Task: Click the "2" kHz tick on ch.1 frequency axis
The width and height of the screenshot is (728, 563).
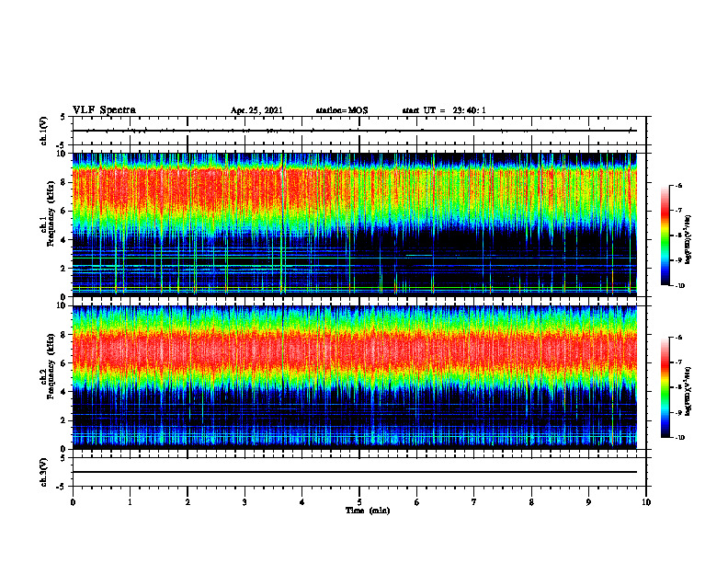Action: [x=63, y=268]
